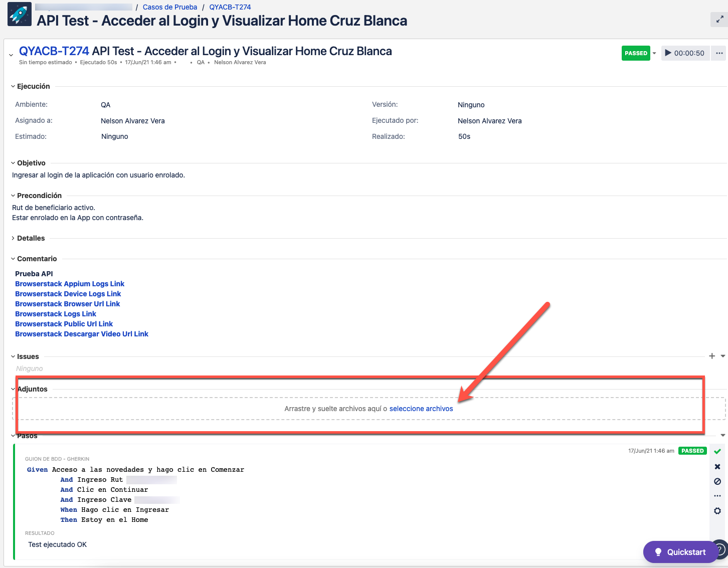Open the step settings gear icon
Viewport: 728px width, 568px height.
click(x=717, y=511)
